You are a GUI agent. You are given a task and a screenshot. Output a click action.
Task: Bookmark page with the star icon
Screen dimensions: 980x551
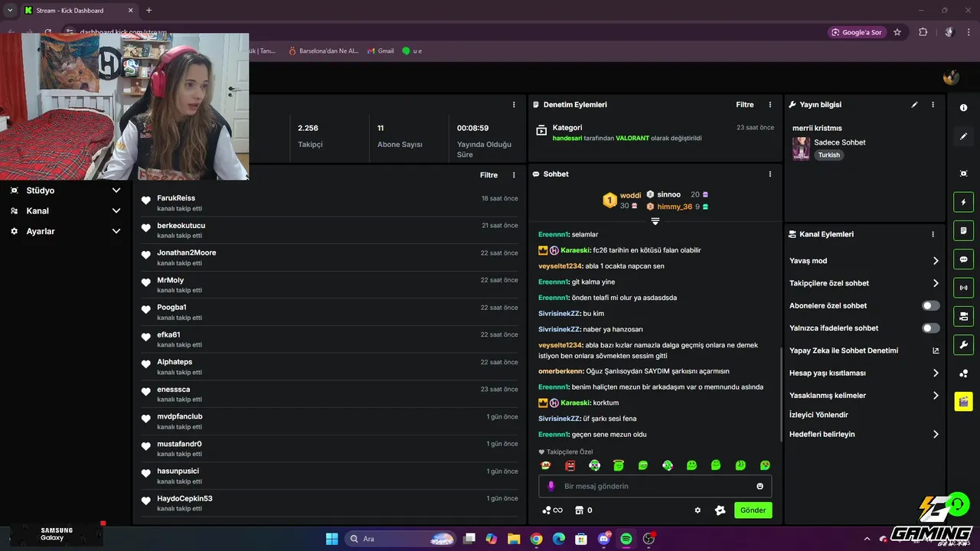click(x=897, y=32)
